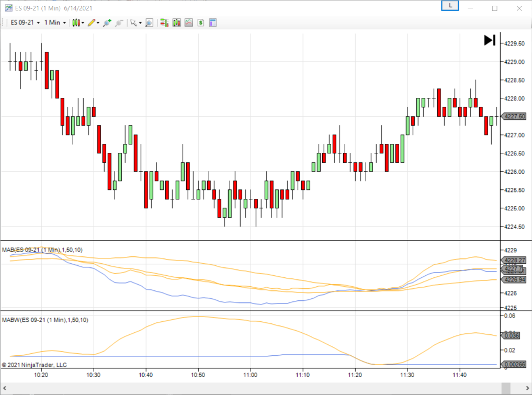Viewport: 532px width, 395px height.
Task: Jump to latest bar using go-to-end icon
Action: coord(489,40)
